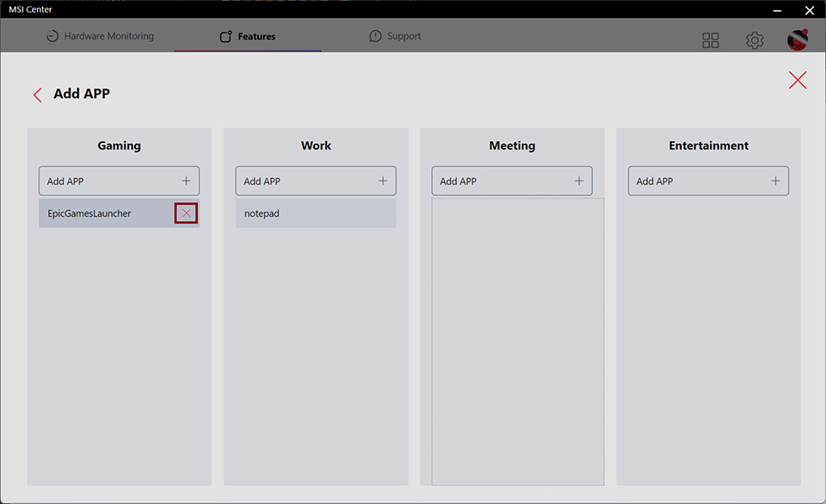Select the Features tab
Image resolution: width=826 pixels, height=504 pixels.
point(248,37)
